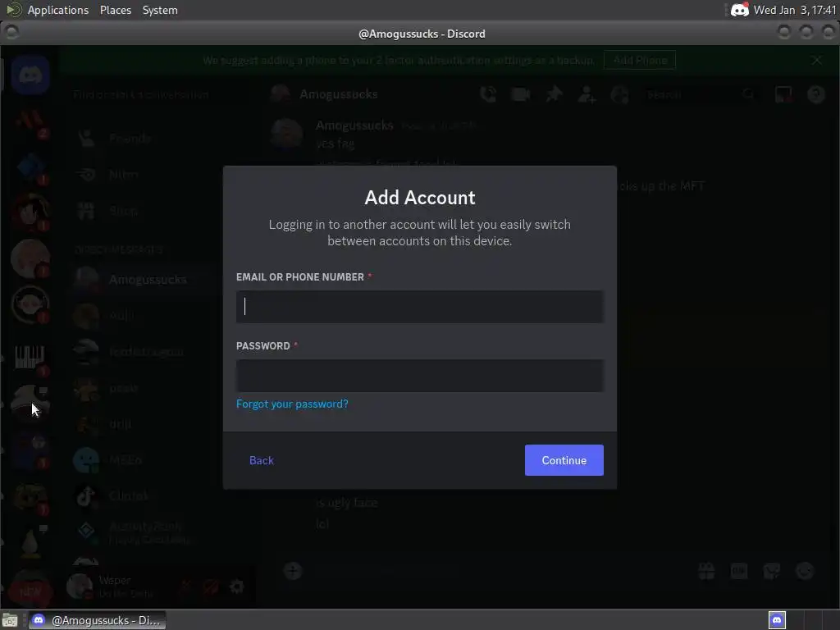The image size is (840, 630).
Task: Open the piano keys server icon
Action: coord(30,356)
